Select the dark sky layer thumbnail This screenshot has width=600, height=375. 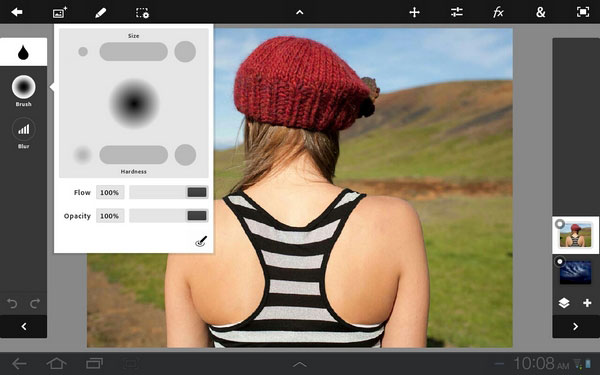(x=576, y=272)
